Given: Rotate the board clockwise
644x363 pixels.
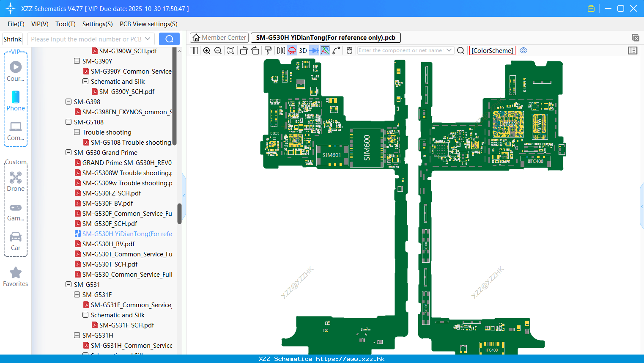Looking at the screenshot, I should click(255, 51).
